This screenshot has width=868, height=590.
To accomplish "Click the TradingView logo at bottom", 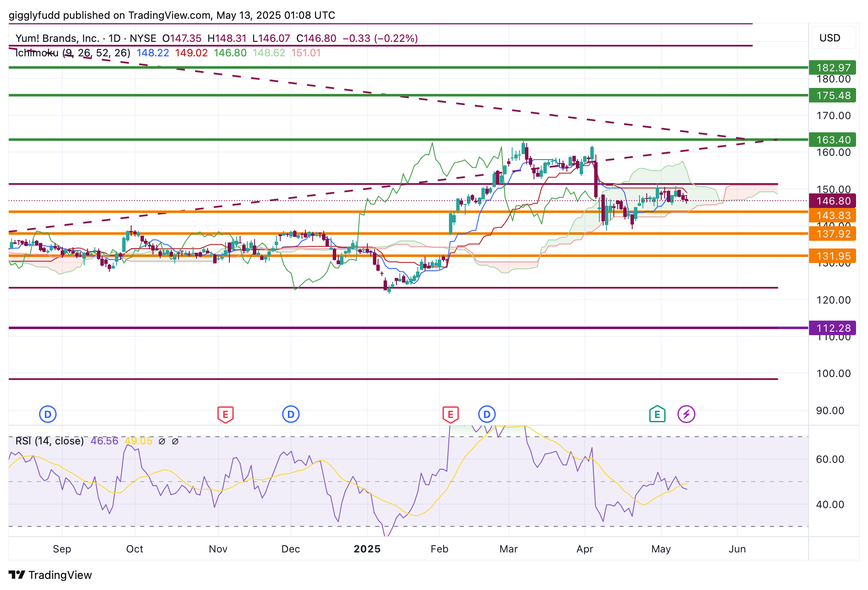I will click(x=50, y=575).
